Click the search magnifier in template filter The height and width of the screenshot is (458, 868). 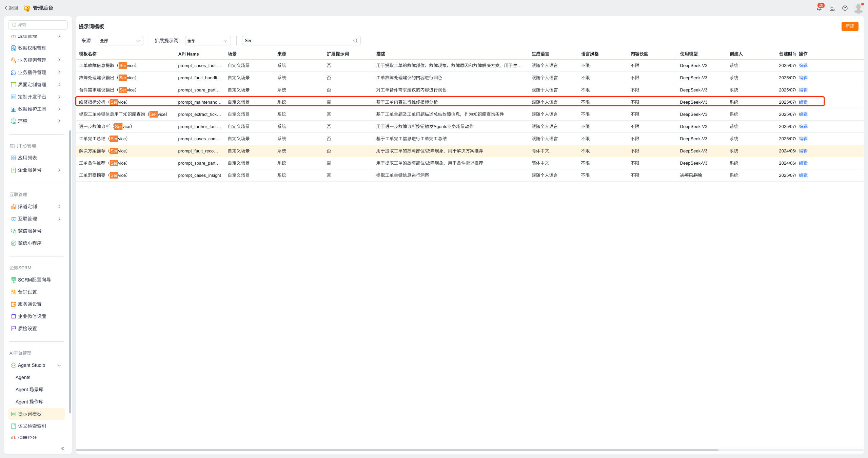tap(355, 41)
